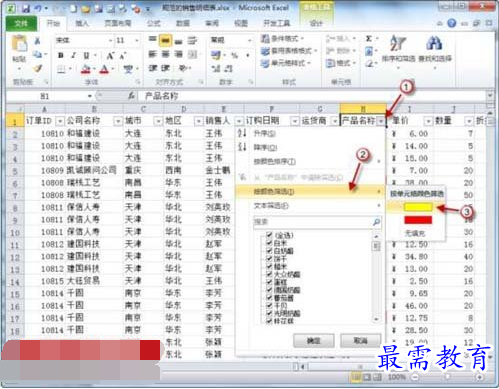Click the Percent Style icon

click(x=235, y=55)
